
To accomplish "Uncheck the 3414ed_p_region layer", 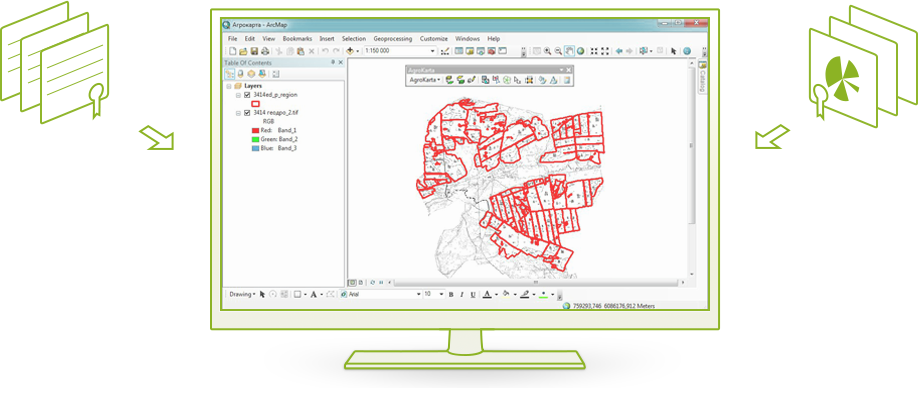I will pyautogui.click(x=247, y=94).
